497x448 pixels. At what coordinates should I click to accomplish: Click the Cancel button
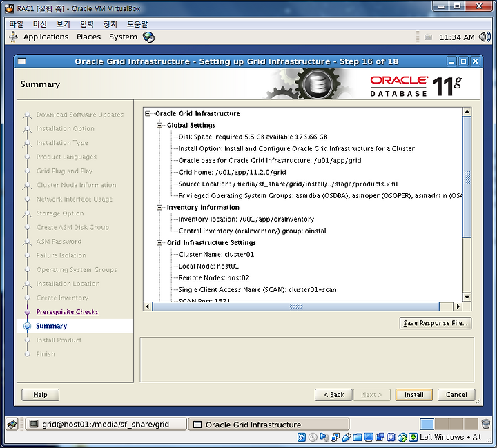click(x=456, y=395)
